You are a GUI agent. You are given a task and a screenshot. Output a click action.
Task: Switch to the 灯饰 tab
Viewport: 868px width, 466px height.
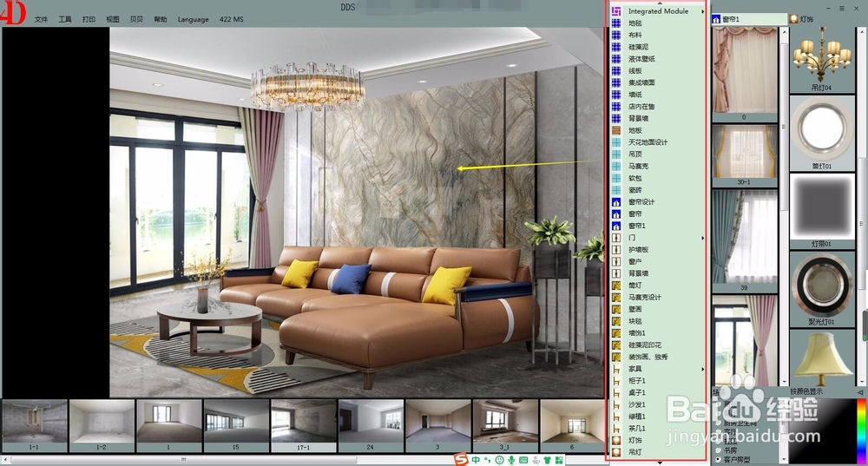click(801, 19)
